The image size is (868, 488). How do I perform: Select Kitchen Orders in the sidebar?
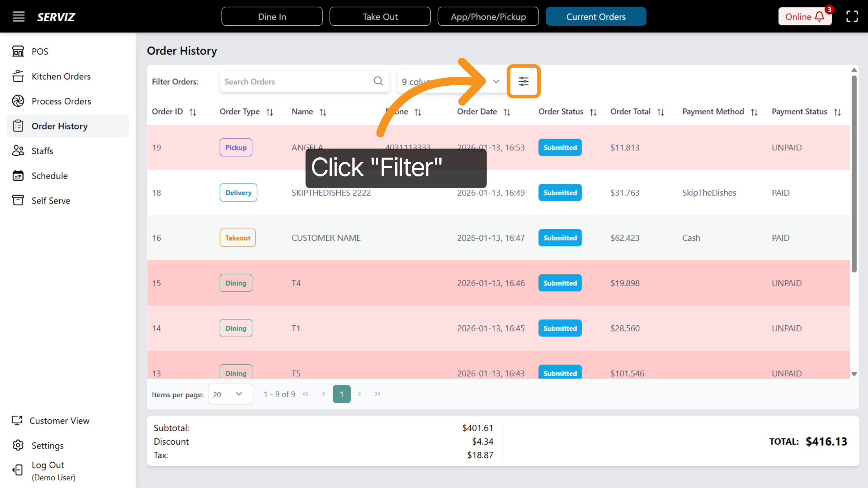pyautogui.click(x=61, y=76)
